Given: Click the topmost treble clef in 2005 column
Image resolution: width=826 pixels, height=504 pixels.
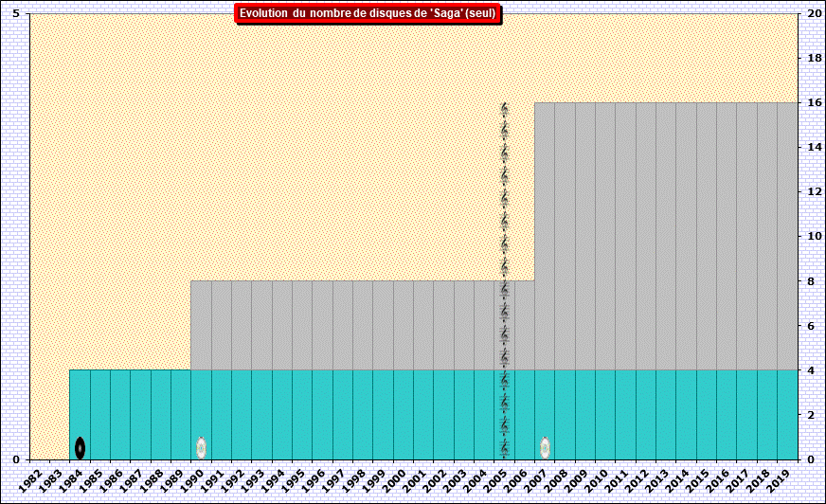Looking at the screenshot, I should coord(505,110).
